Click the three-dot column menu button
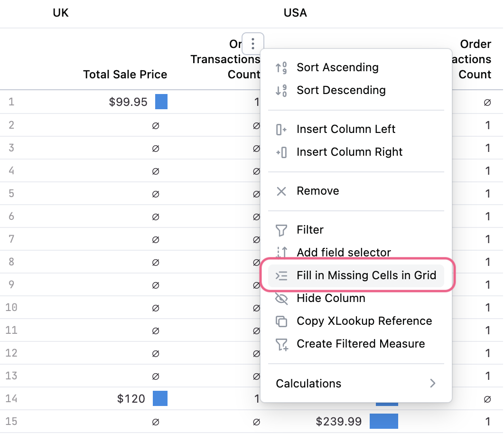 click(252, 43)
